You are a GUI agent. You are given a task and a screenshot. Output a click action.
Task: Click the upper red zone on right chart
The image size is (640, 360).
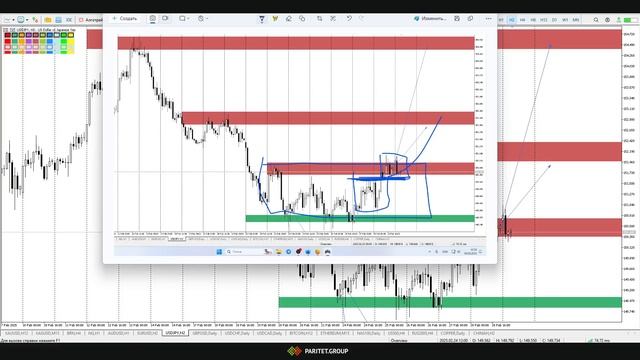(x=559, y=39)
